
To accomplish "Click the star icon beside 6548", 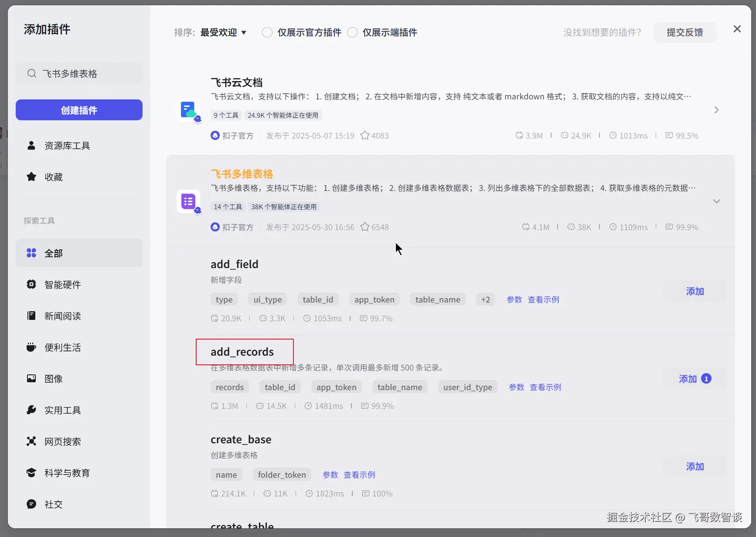I will point(365,227).
